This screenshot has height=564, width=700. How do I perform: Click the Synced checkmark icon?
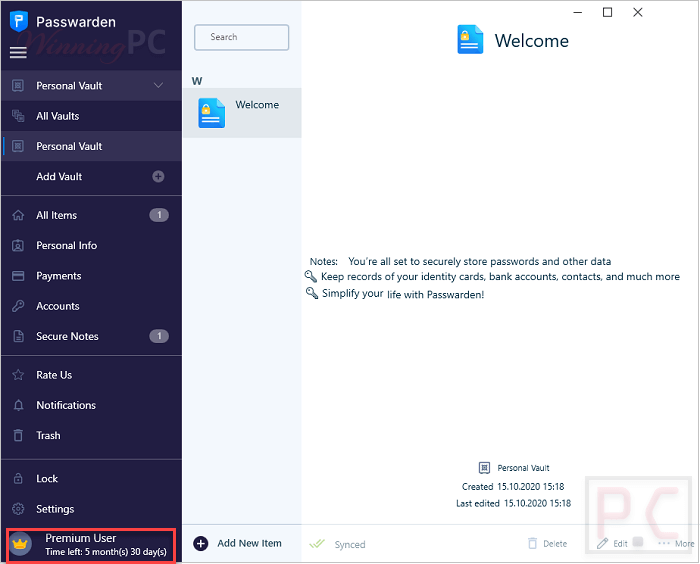317,544
